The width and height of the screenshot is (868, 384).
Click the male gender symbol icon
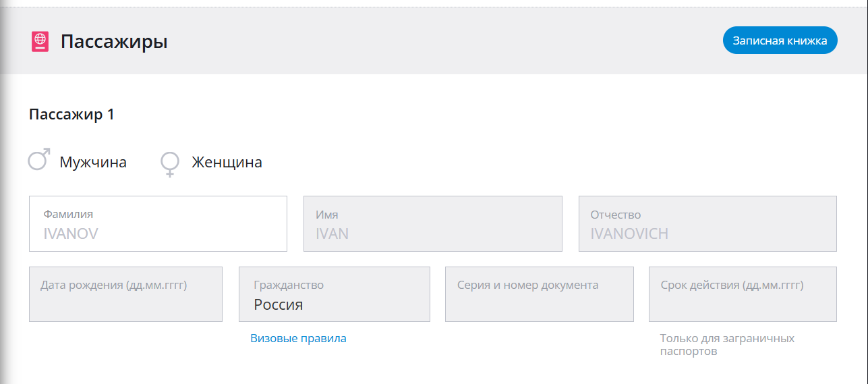(x=38, y=161)
